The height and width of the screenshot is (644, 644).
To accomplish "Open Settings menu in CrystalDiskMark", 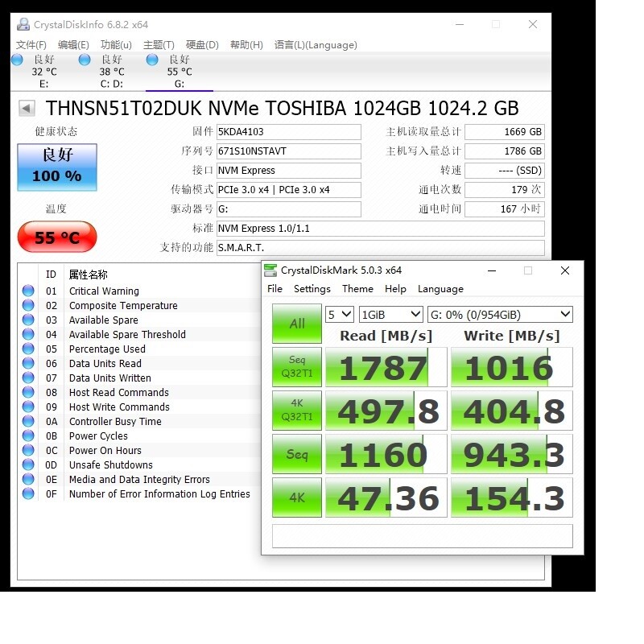I will pos(312,289).
